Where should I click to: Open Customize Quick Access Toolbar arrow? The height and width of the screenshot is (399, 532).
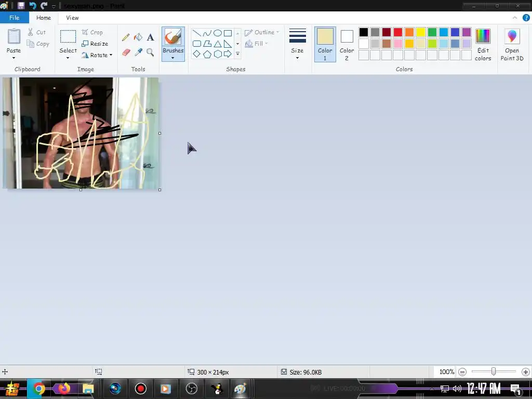pyautogui.click(x=54, y=6)
